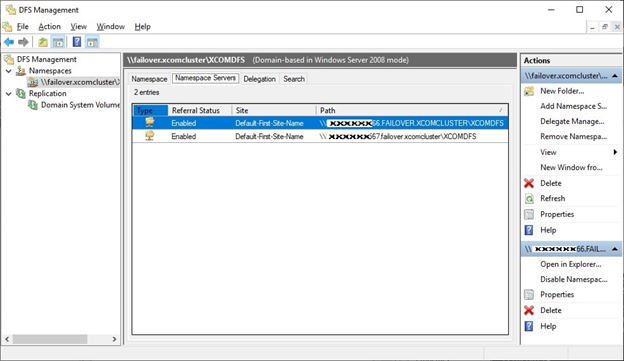
Task: Open the blue Help toolbar icon
Action: [x=77, y=42]
